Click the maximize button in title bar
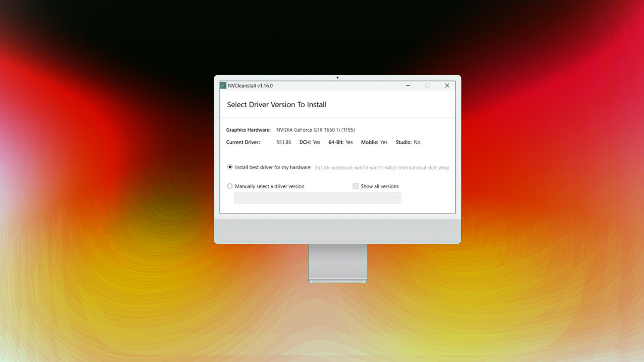Viewport: 644px width, 362px height. (427, 85)
